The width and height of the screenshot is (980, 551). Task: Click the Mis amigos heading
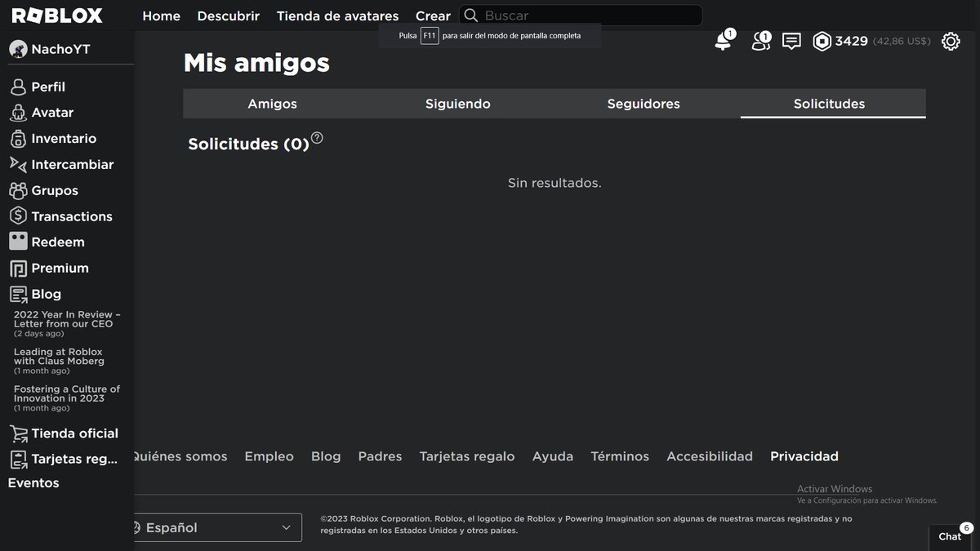[256, 63]
